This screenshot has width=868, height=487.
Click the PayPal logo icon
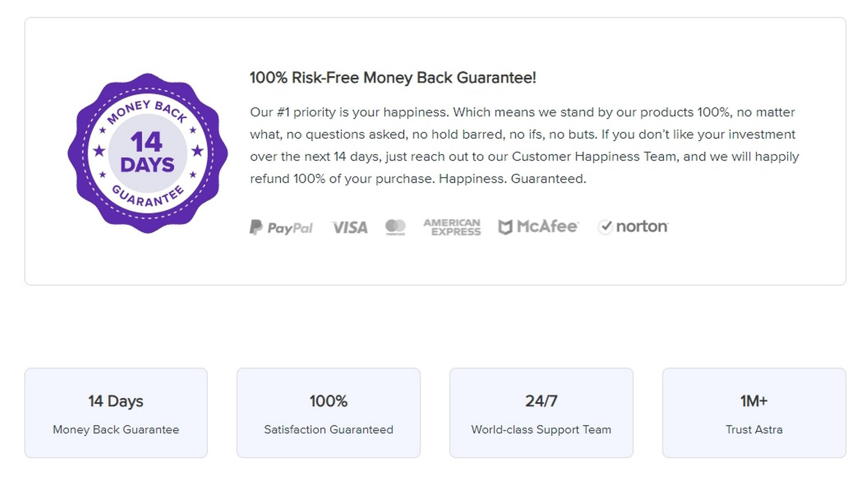(281, 227)
